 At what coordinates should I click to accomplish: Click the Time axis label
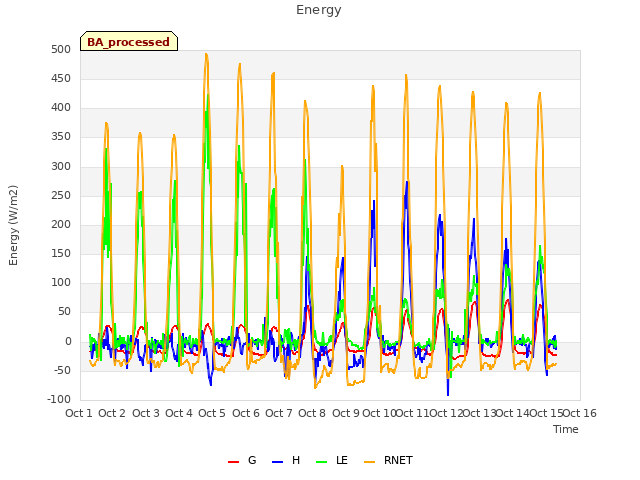pyautogui.click(x=565, y=429)
